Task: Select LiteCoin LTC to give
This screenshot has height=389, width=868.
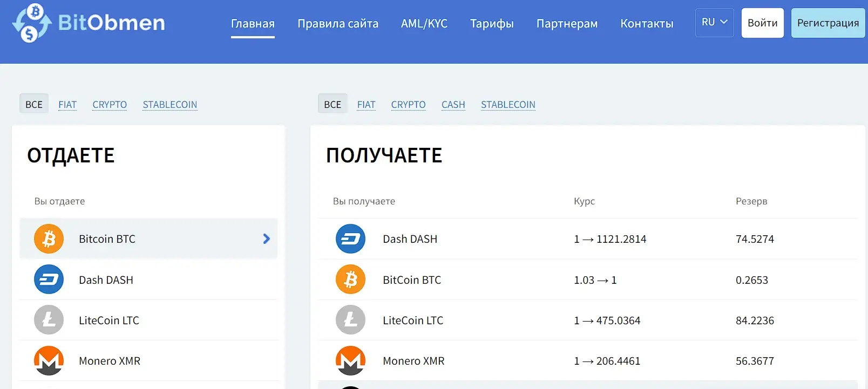Action: (148, 320)
